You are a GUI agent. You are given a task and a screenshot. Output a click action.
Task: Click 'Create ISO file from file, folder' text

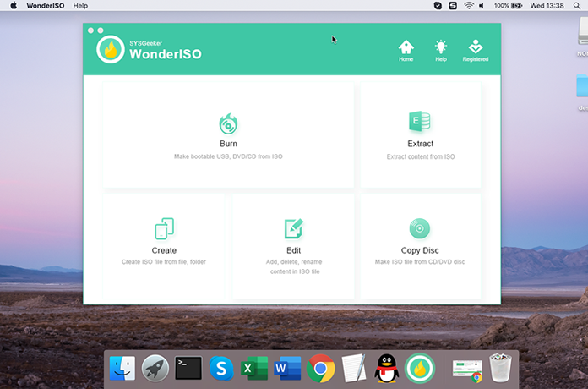click(x=164, y=261)
